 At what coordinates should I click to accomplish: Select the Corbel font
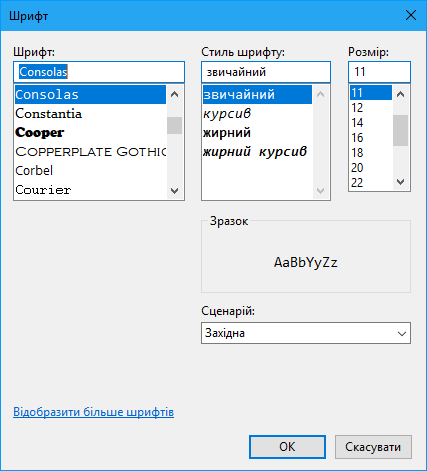(x=90, y=171)
